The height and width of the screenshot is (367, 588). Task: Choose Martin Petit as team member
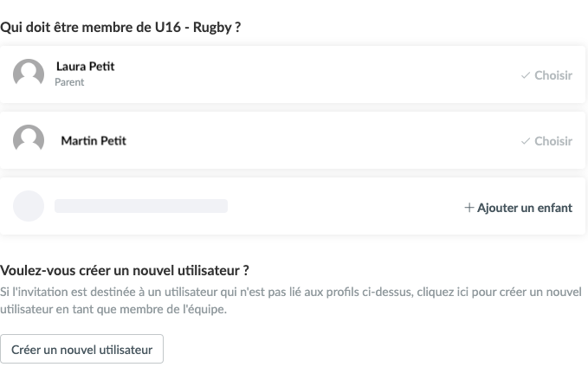click(546, 141)
